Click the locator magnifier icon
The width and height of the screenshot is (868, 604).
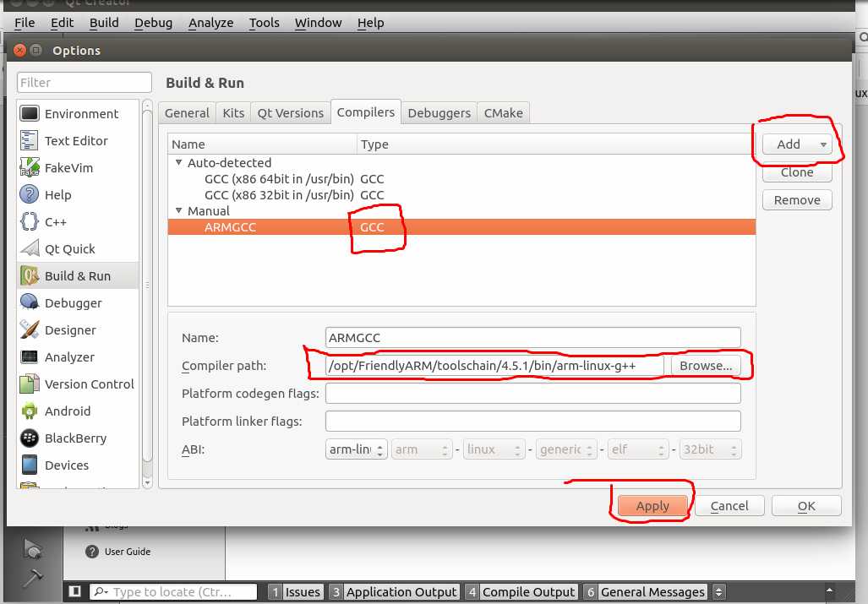tap(101, 592)
